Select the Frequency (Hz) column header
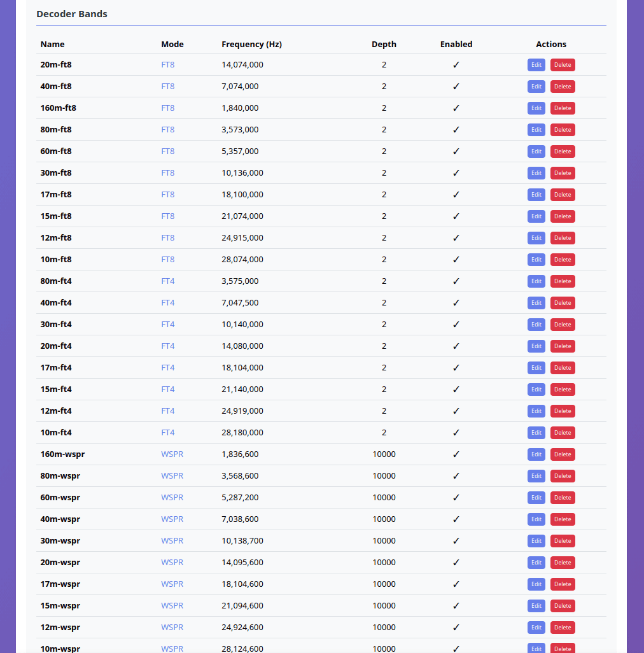This screenshot has height=653, width=644. pos(251,44)
